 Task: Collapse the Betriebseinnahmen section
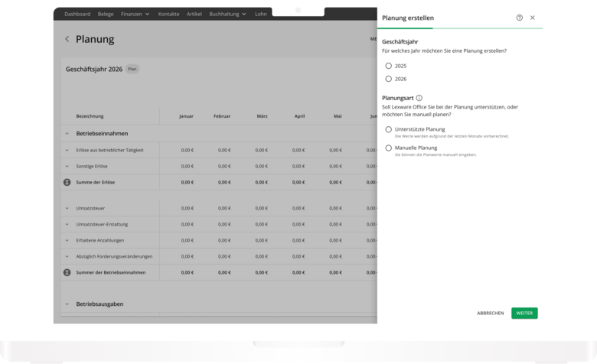(67, 133)
